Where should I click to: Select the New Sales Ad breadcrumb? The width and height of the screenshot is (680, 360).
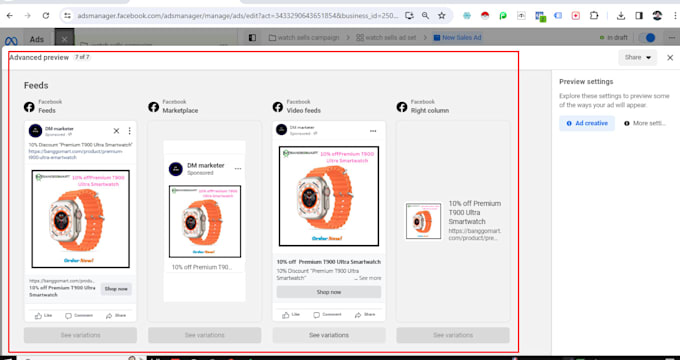457,38
